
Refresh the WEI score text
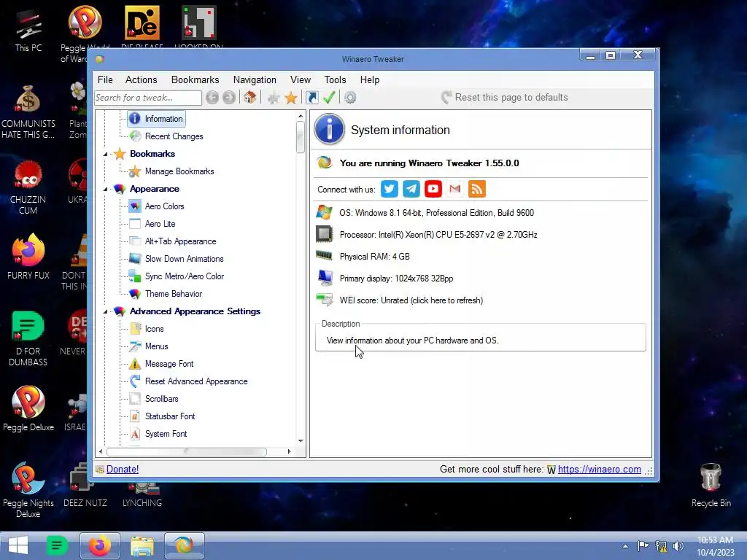pyautogui.click(x=411, y=300)
